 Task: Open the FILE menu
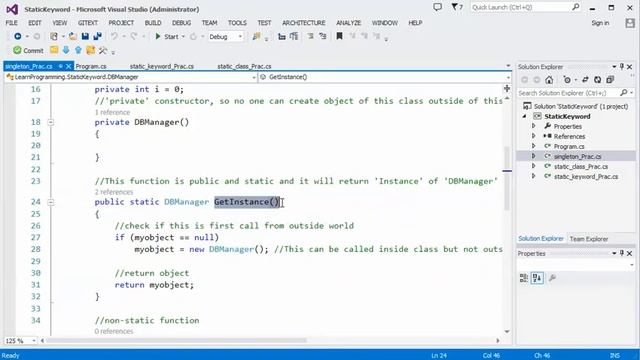coord(11,23)
